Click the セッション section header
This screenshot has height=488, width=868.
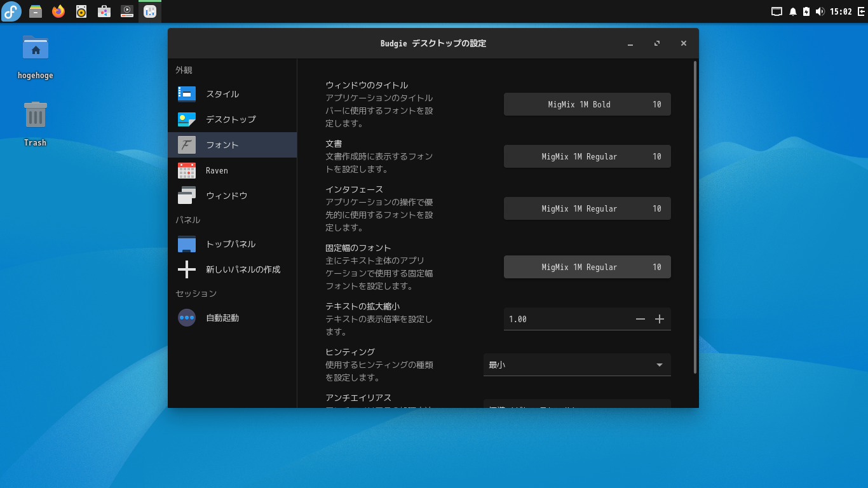196,294
